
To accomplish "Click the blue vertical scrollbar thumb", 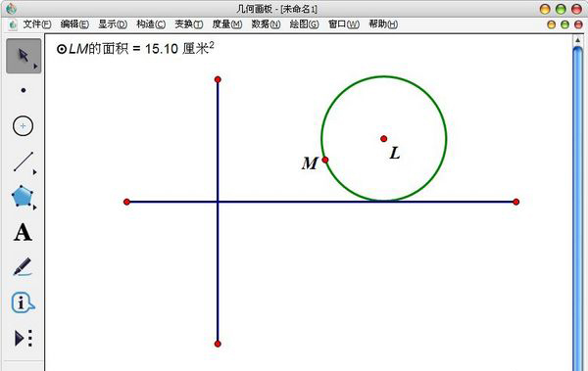I will pos(578,208).
